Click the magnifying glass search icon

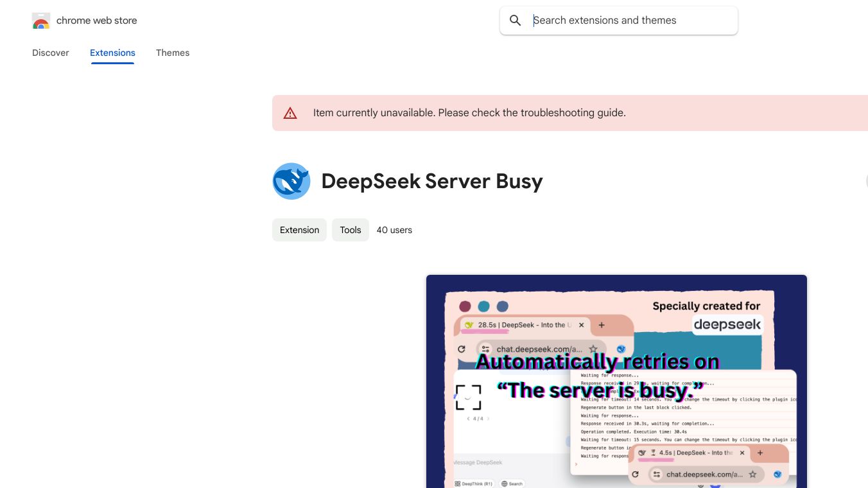click(515, 21)
